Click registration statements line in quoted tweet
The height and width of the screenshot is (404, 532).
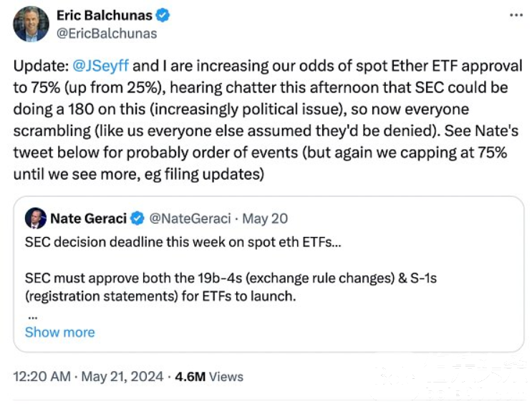(x=160, y=296)
